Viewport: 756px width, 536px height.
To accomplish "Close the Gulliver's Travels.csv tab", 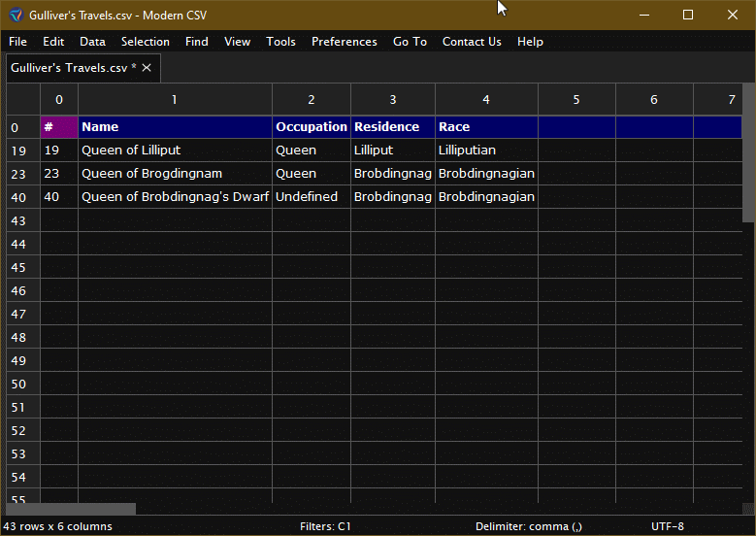I will 147,68.
